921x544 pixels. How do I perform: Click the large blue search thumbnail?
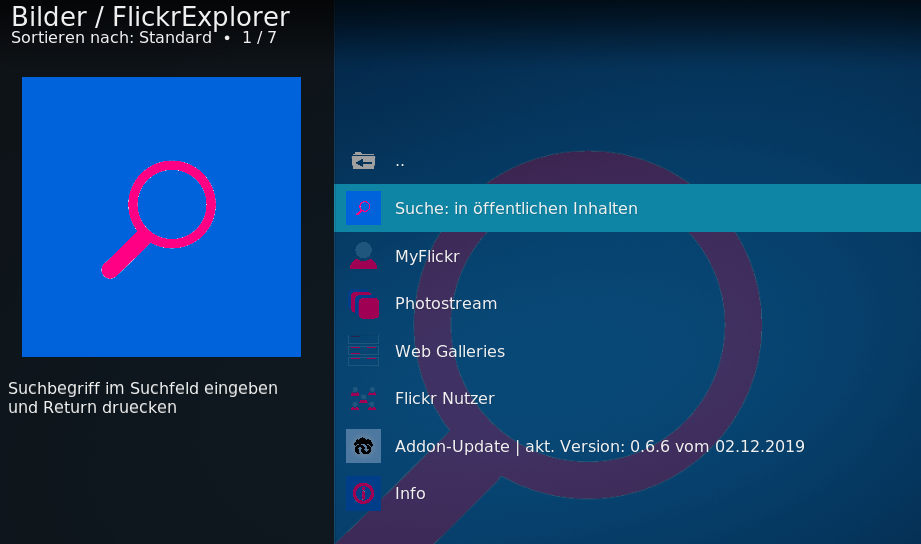[x=162, y=217]
